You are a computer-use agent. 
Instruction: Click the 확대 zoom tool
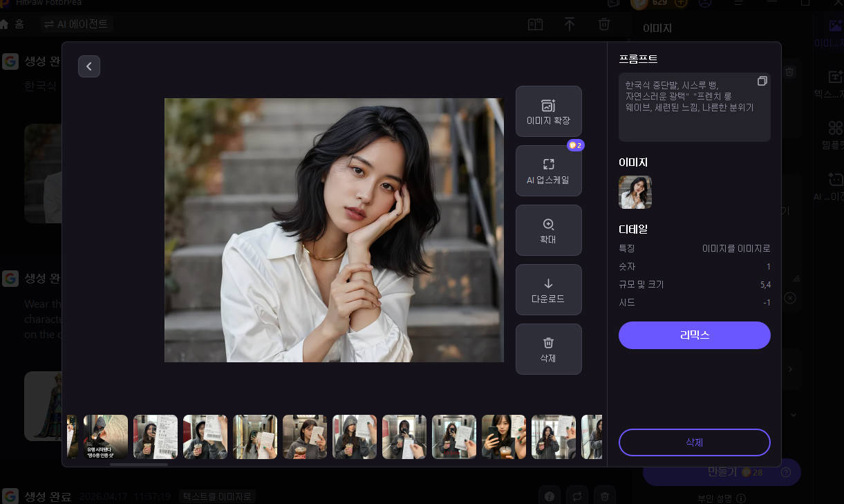548,230
